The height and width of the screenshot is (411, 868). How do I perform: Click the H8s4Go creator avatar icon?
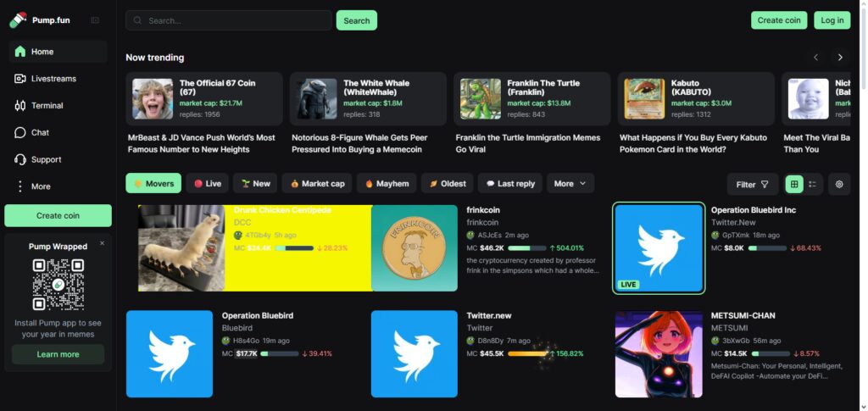[225, 341]
